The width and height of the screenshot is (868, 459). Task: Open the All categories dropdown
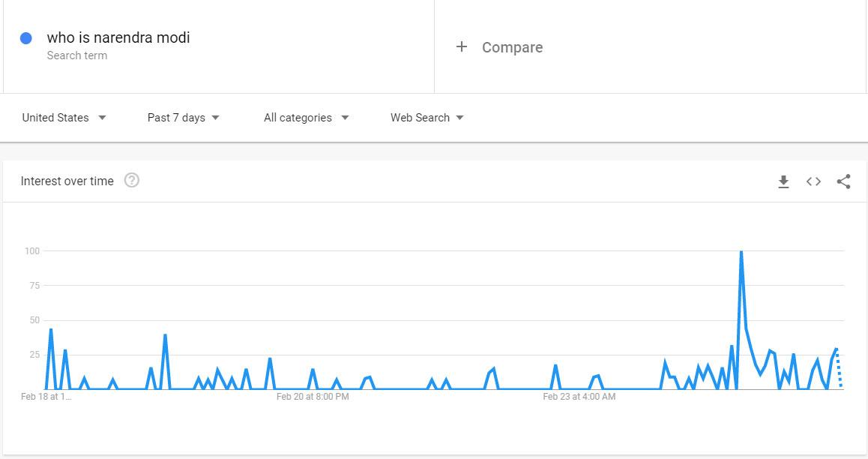306,118
